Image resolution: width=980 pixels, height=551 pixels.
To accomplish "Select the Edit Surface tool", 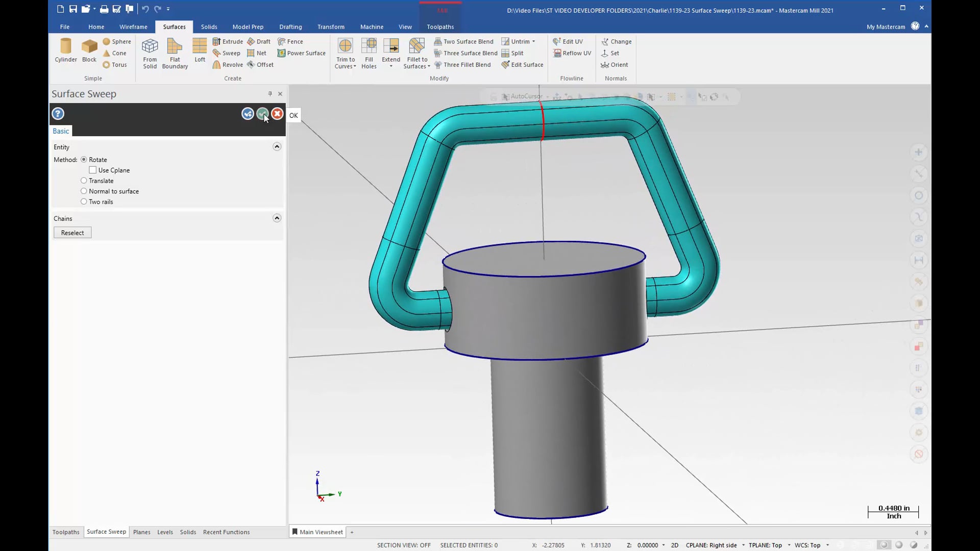I will [527, 64].
